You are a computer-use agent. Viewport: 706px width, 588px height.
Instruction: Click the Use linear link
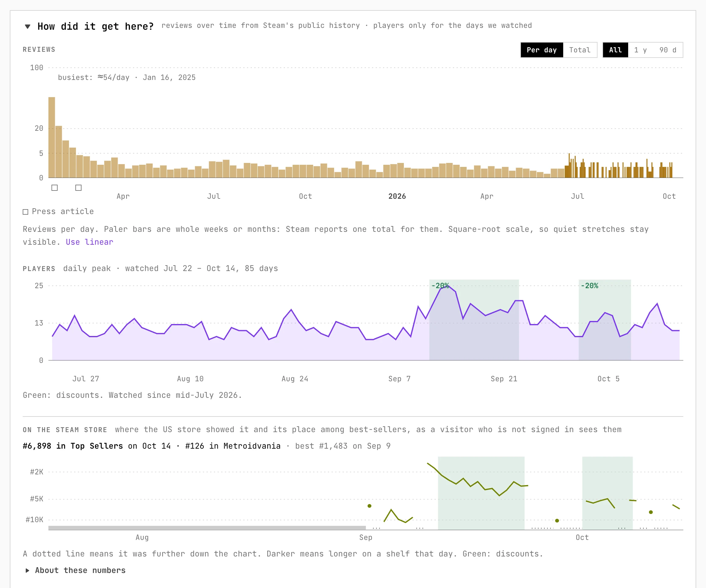point(89,242)
